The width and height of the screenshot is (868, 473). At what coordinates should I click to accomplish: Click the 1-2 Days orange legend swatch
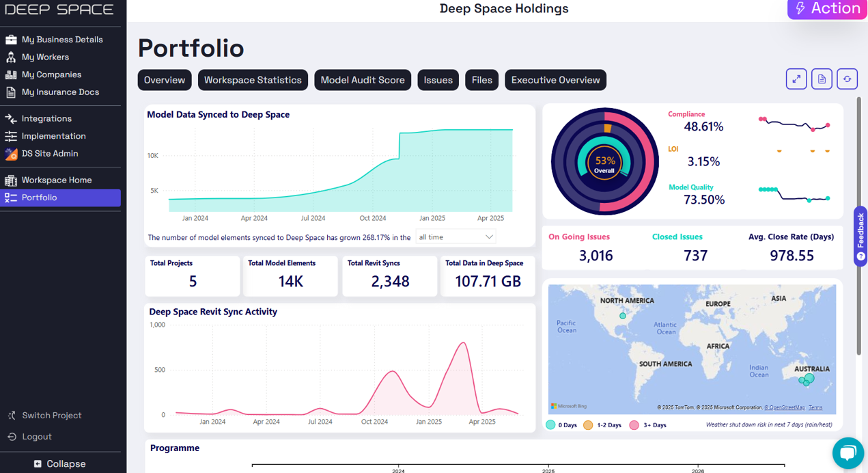pyautogui.click(x=588, y=425)
